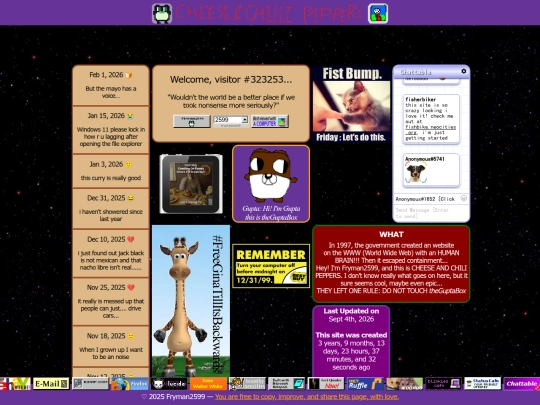Click the Anonymous#1652 name field in Chattable
540x405 pixels.
pos(426,199)
